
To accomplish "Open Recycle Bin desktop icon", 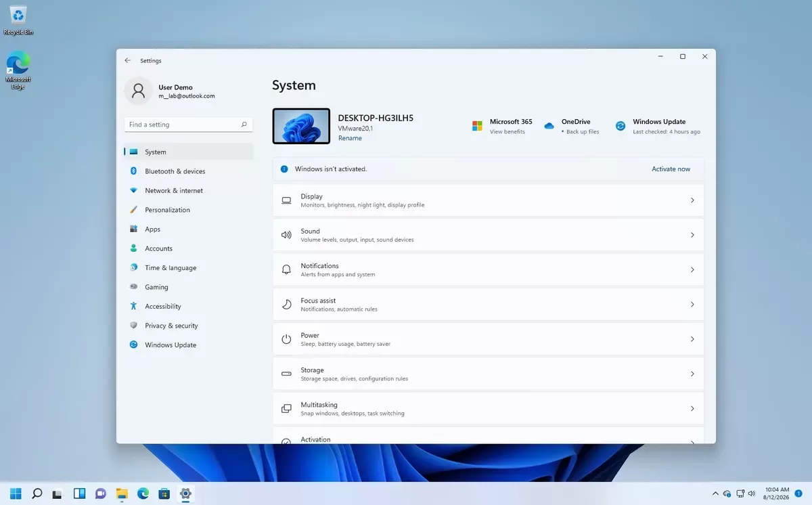I will (x=18, y=20).
